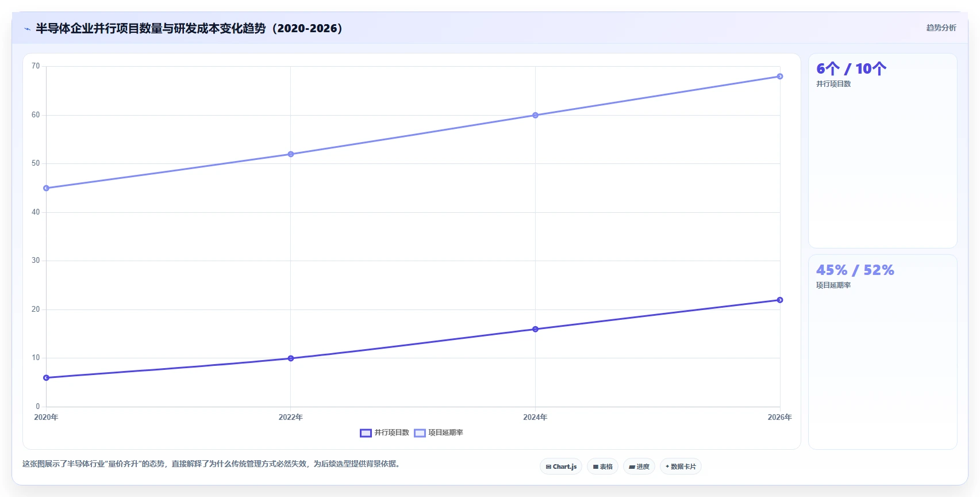The width and height of the screenshot is (980, 497).
Task: Toggle the 并行项目数 legend color box
Action: click(x=366, y=433)
